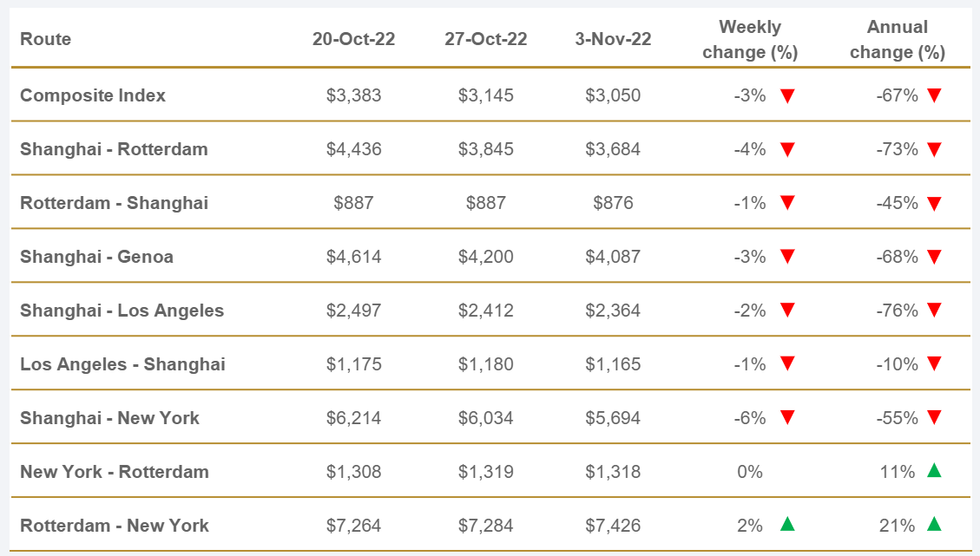Screen dimensions: 980x556
Task: Select the Route column header
Action: coord(46,39)
